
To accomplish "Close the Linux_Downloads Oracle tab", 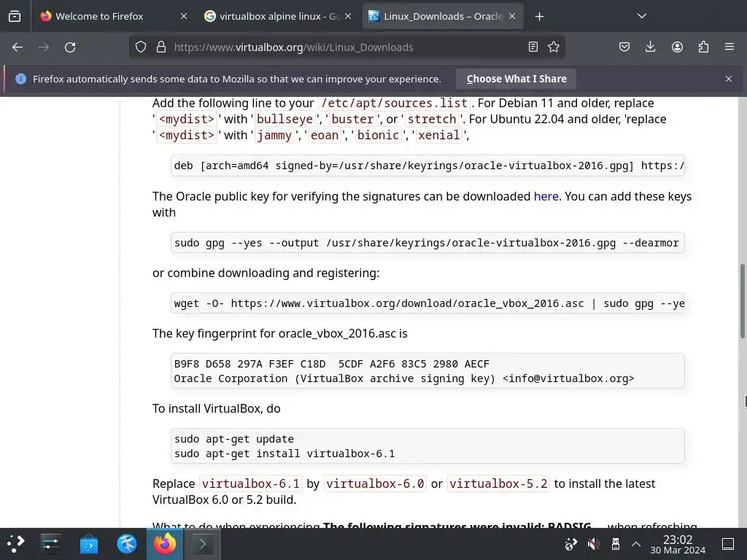I will coord(512,16).
